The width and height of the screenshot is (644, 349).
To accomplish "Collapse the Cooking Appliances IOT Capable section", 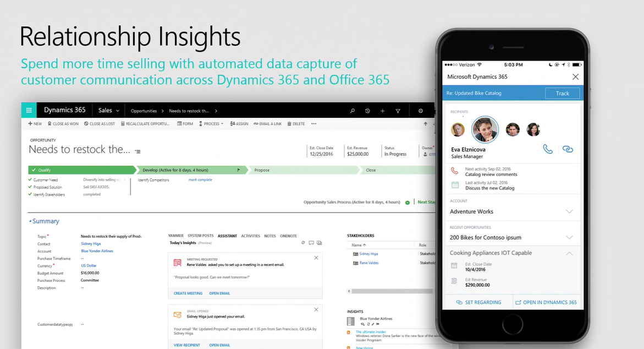I will [x=570, y=253].
